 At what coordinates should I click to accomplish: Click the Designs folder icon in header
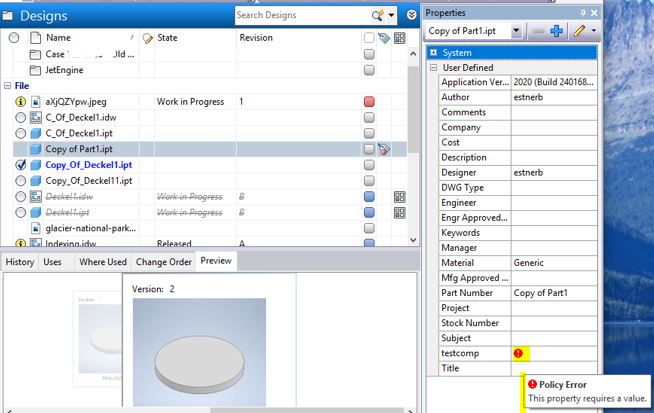click(x=8, y=16)
